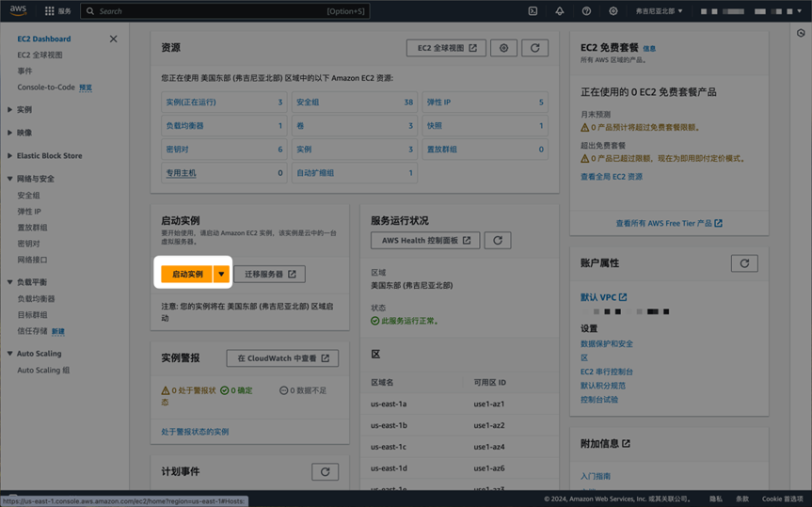The height and width of the screenshot is (507, 812).
Task: Open 弹性 IP in the sidebar
Action: tap(29, 212)
